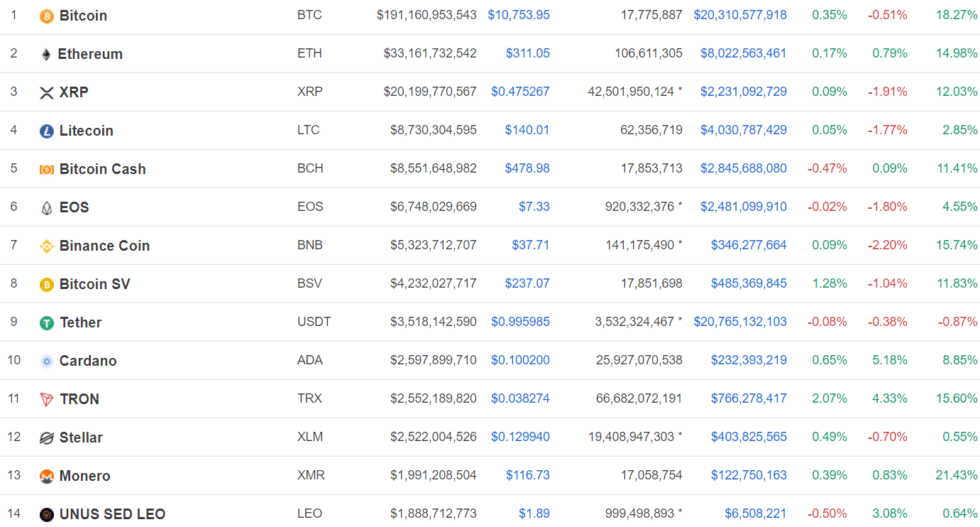Click the XRP logo icon
Viewport: 980px width, 527px height.
47,93
